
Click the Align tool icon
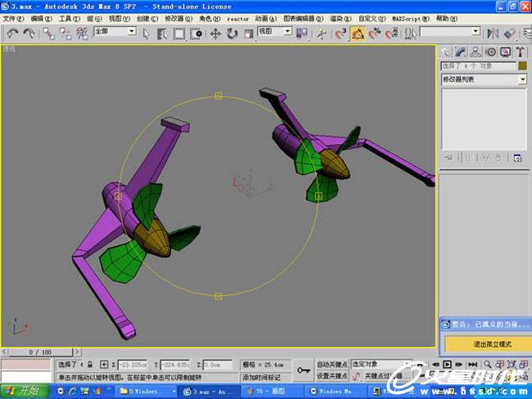[510, 34]
